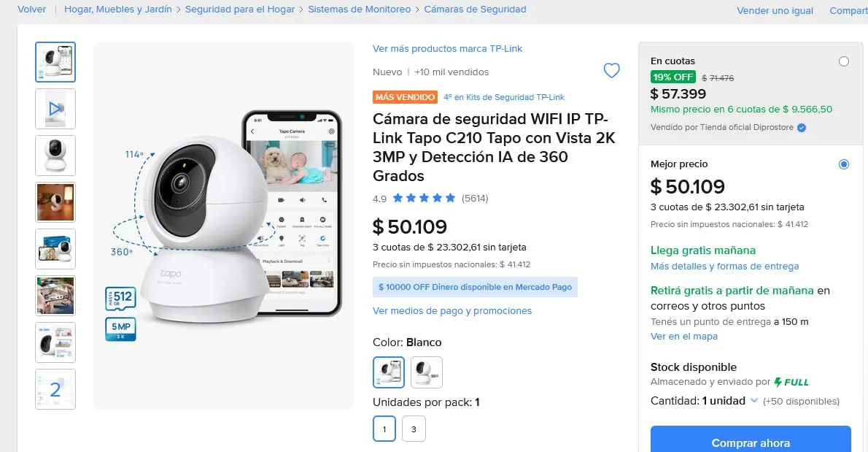Show the remaining photos via '2' thumbnail
Viewport: 868px width, 452px height.
[55, 389]
